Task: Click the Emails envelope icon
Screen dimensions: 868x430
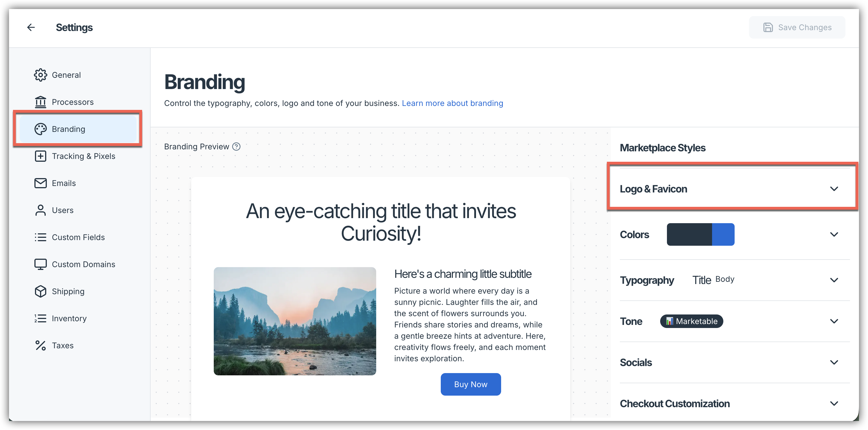Action: (40, 183)
